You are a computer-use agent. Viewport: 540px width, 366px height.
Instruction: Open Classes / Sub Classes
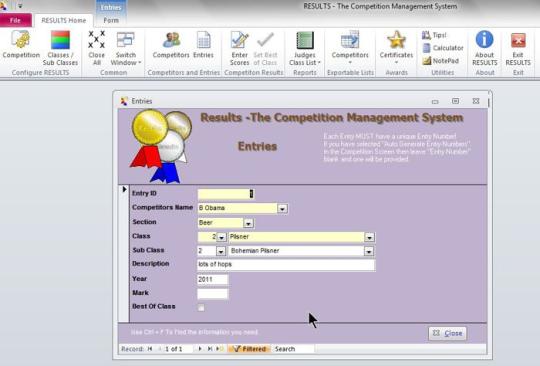pyautogui.click(x=60, y=48)
